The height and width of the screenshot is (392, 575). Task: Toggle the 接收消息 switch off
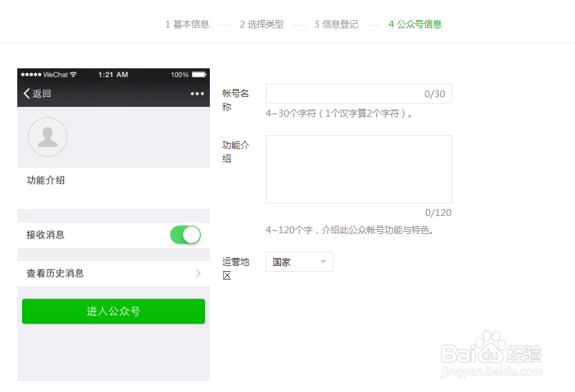click(185, 235)
